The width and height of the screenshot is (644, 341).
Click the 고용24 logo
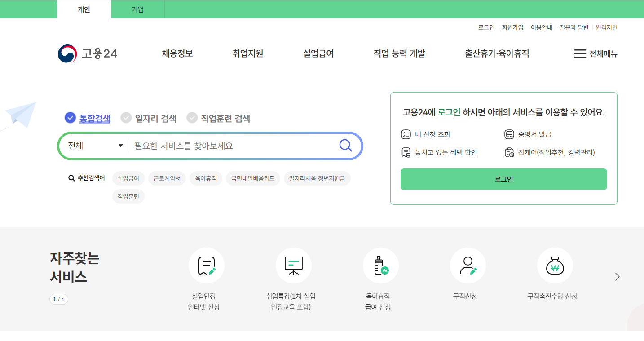pos(88,54)
